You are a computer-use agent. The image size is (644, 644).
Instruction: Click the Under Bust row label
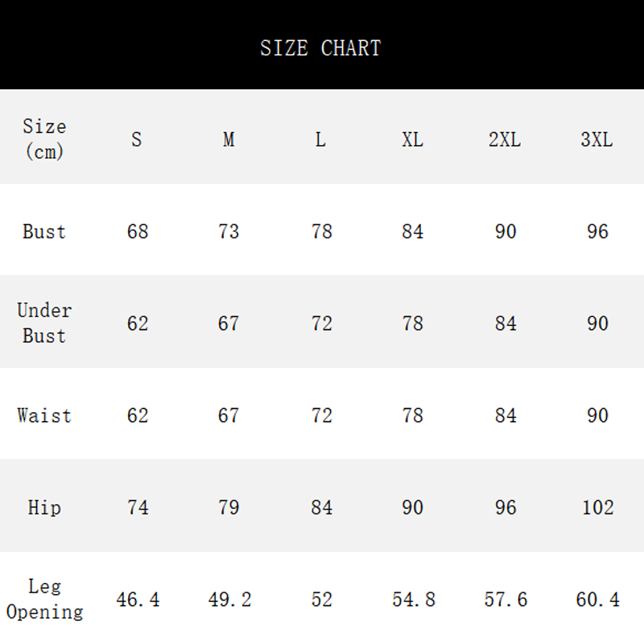pyautogui.click(x=44, y=323)
